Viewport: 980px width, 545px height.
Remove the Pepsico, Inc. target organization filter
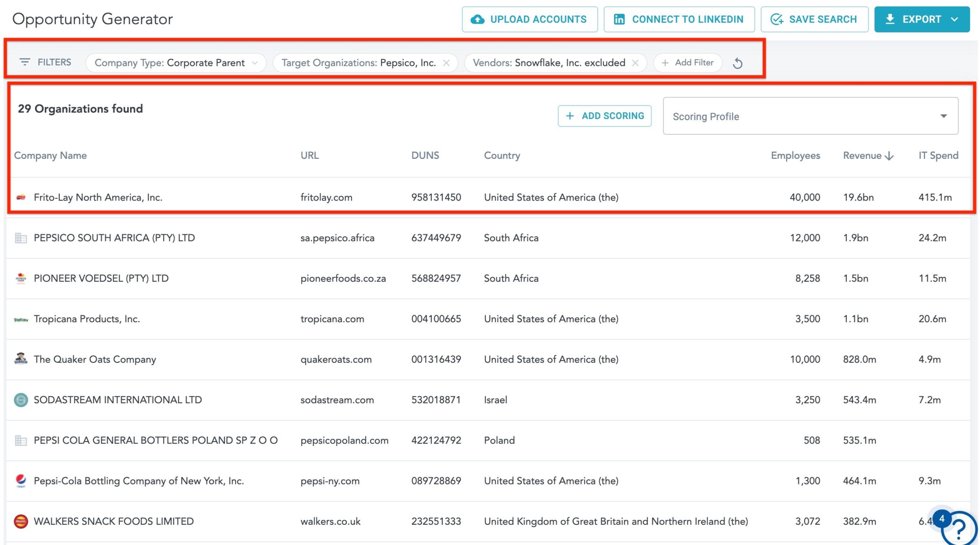coord(446,63)
